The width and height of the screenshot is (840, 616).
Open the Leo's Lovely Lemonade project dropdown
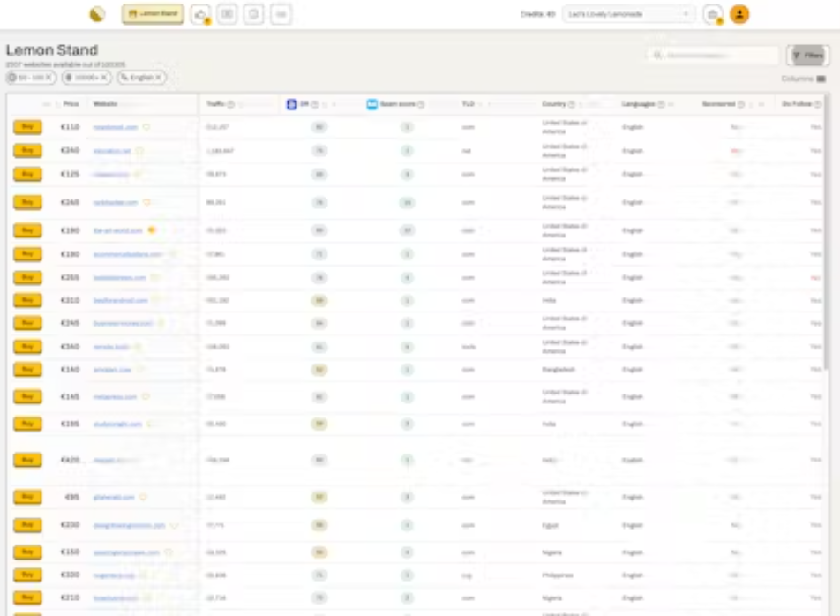click(628, 14)
